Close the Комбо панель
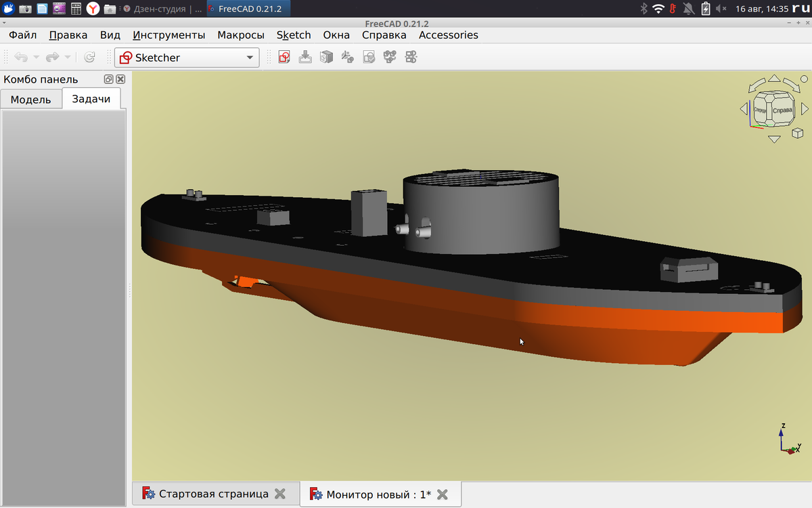 120,79
